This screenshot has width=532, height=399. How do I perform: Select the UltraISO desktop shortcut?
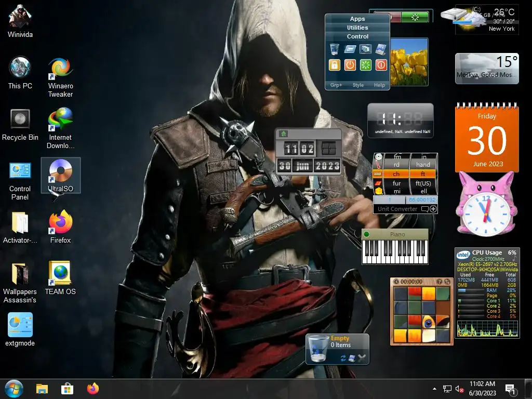[60, 176]
